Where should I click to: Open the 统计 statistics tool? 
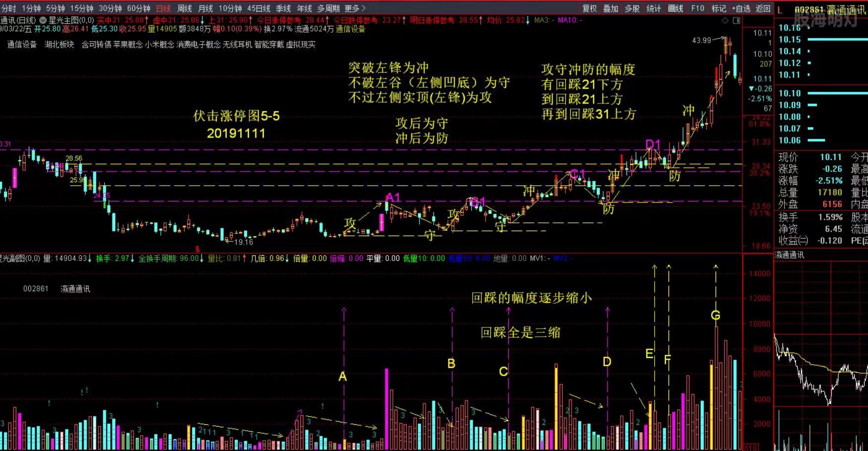tap(654, 8)
